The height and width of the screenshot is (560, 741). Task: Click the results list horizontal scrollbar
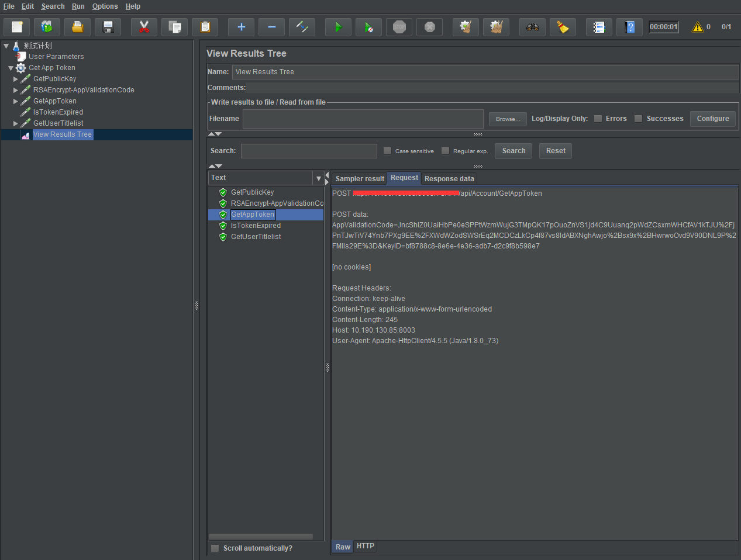click(261, 537)
